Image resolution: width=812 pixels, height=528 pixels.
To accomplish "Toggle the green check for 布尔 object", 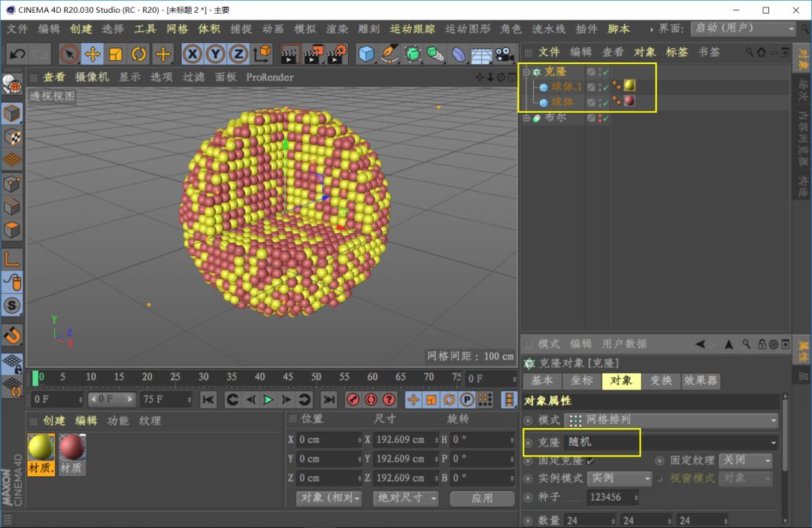I will pos(604,118).
